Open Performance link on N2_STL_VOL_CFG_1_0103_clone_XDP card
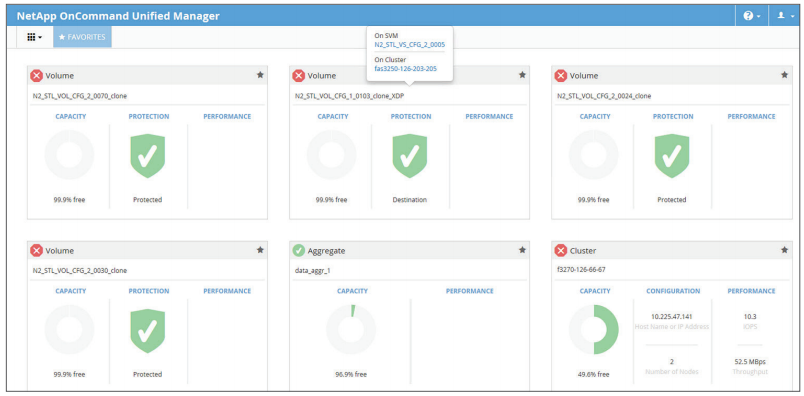Image resolution: width=804 pixels, height=396 pixels. pyautogui.click(x=489, y=116)
